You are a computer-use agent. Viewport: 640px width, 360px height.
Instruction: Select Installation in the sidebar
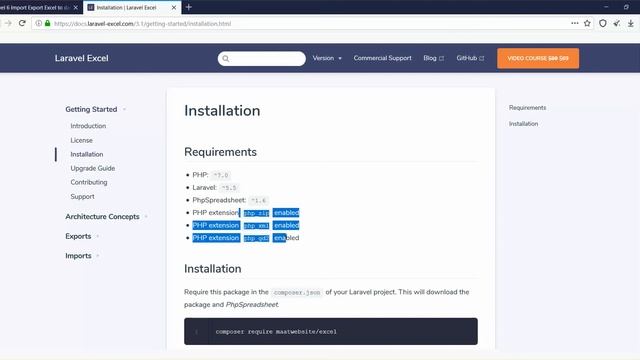[87, 154]
